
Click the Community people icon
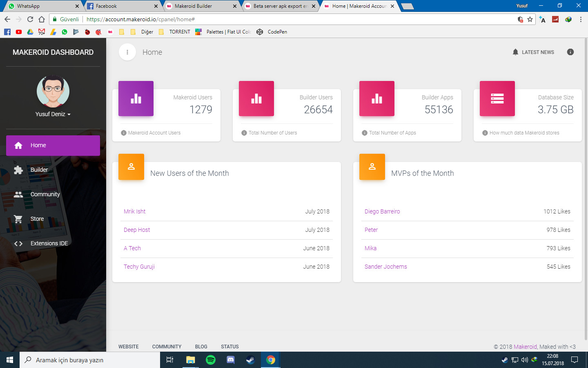tap(18, 194)
